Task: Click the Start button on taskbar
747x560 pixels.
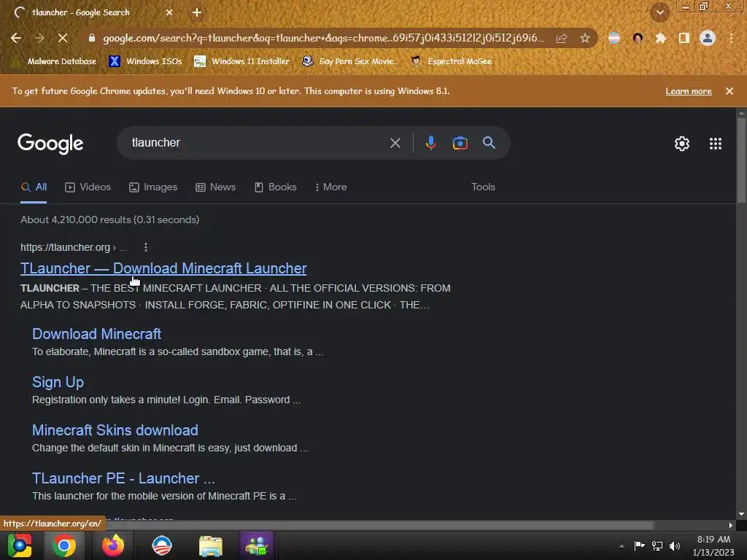Action: pyautogui.click(x=20, y=545)
